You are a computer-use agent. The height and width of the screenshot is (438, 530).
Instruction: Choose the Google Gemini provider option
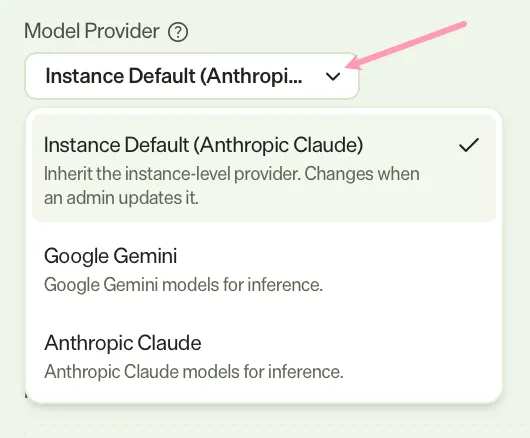[264, 269]
